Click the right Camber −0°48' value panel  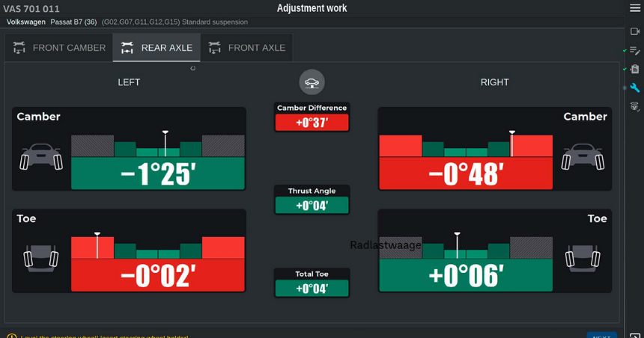(466, 174)
